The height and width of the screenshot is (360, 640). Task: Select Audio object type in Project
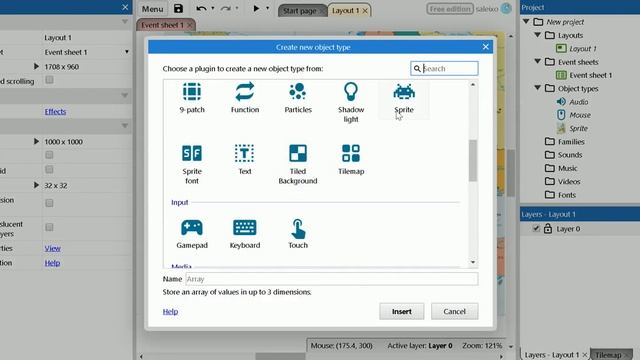tap(578, 102)
